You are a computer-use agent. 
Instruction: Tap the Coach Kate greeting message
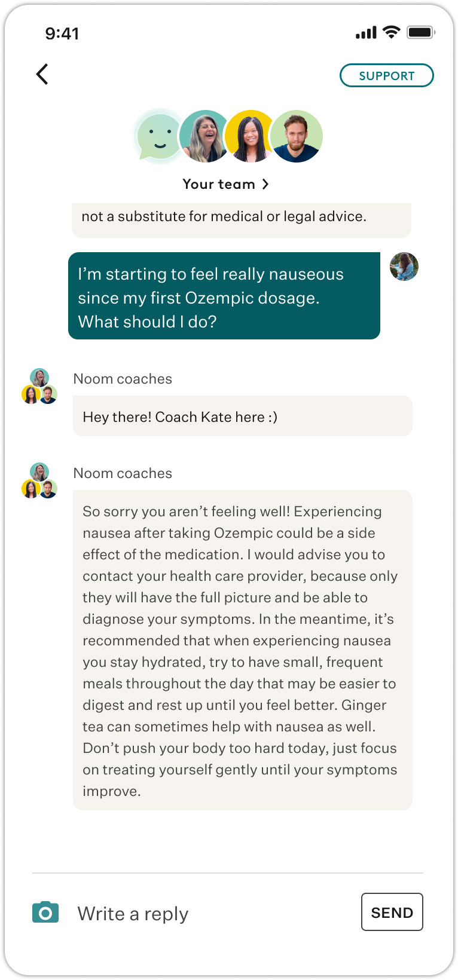click(242, 416)
